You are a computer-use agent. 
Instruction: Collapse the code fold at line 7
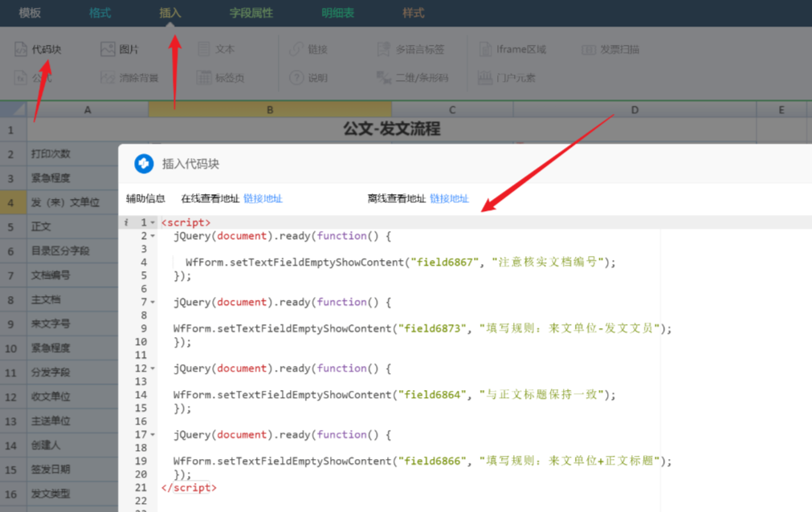153,303
